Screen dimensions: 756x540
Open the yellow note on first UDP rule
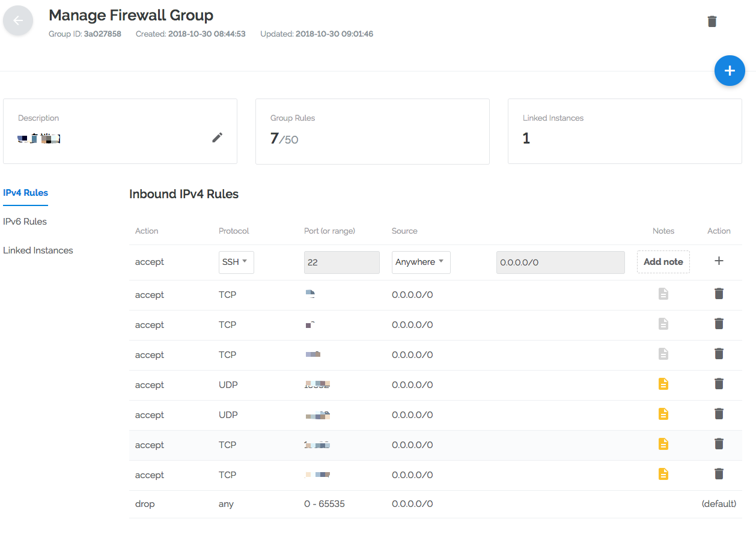coord(663,384)
